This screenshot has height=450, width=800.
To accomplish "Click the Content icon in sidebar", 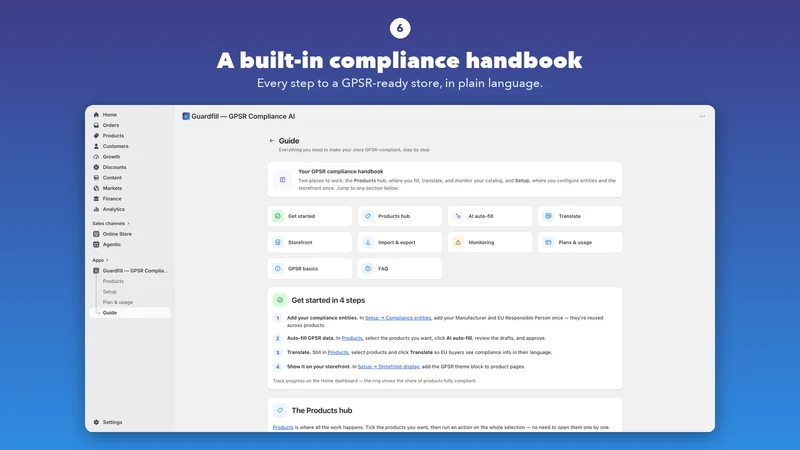I will [96, 178].
